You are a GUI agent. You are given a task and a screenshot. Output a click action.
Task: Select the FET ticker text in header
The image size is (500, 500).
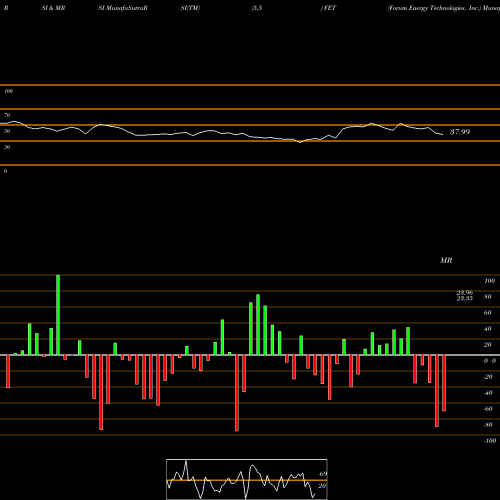329,8
